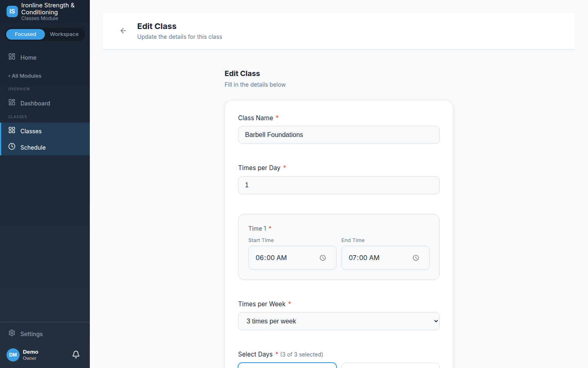
Task: Go to the Classes menu item
Action: click(45, 131)
